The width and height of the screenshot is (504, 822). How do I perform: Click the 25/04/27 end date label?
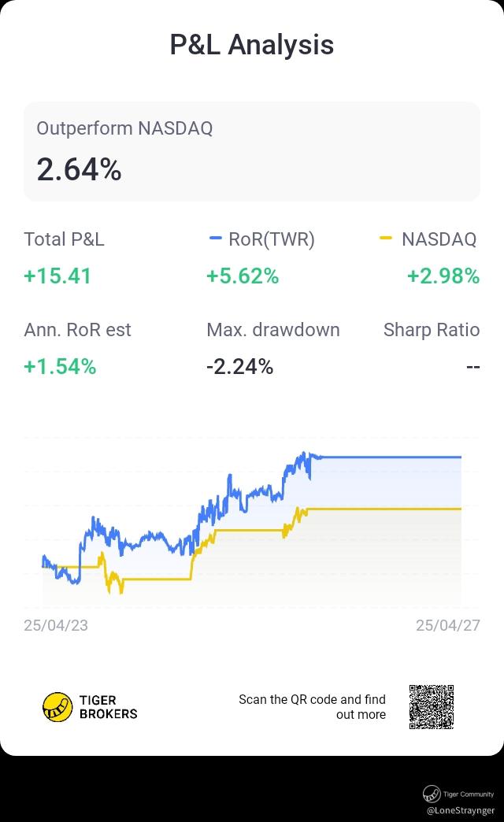pyautogui.click(x=448, y=625)
